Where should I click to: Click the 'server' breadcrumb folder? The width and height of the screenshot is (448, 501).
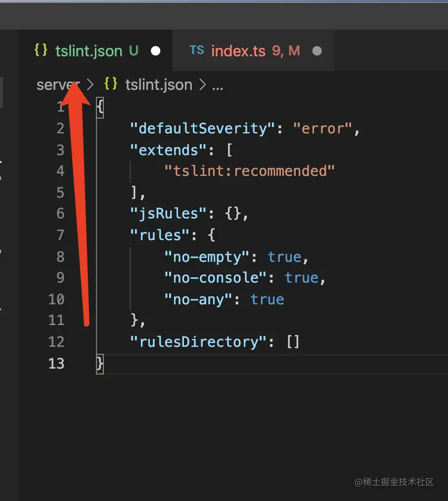point(58,85)
